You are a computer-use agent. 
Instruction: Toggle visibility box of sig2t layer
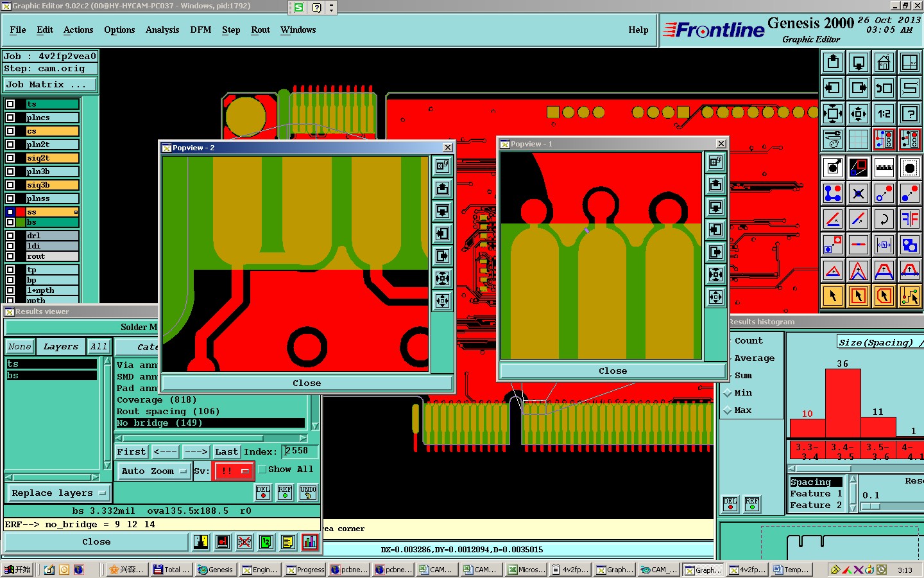[x=10, y=158]
